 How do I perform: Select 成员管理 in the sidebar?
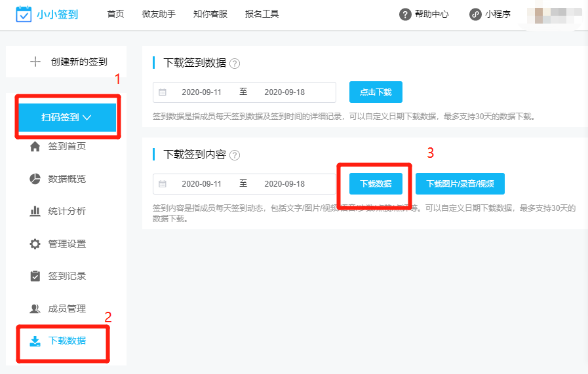click(67, 309)
